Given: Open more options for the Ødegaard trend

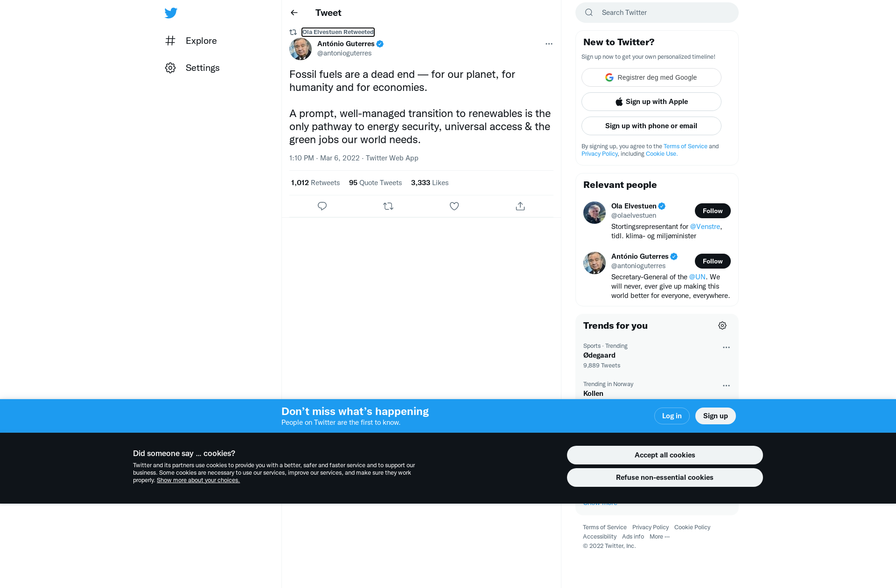Looking at the screenshot, I should 726,347.
